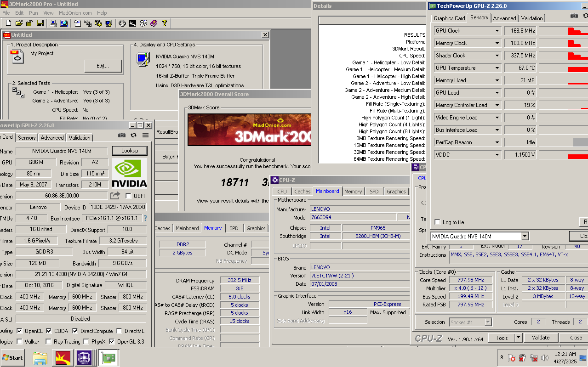This screenshot has height=367, width=588.
Task: Click the 3DMark2000 taskbar icon
Action: click(x=62, y=357)
